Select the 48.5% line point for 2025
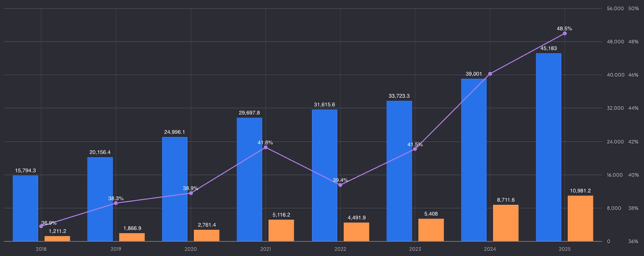This screenshot has width=644, height=256. pos(564,33)
